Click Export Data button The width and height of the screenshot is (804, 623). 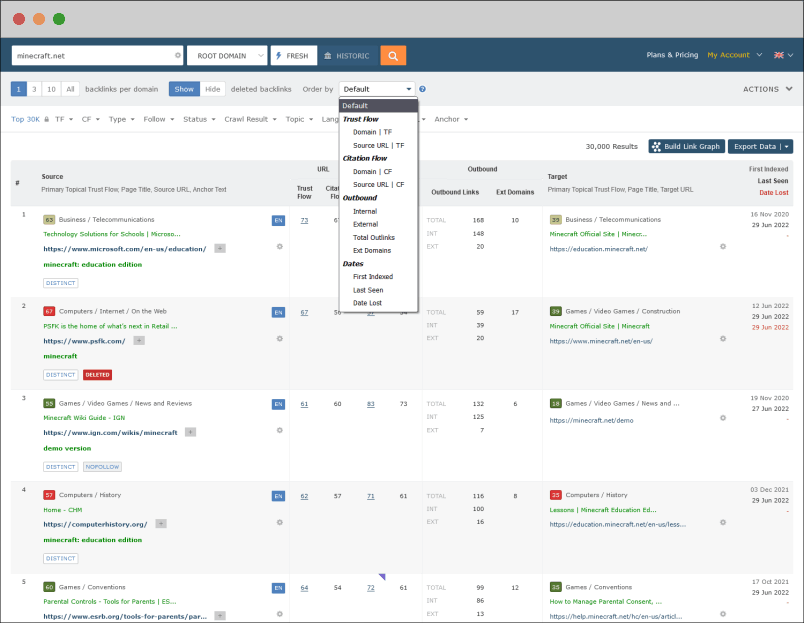click(760, 147)
